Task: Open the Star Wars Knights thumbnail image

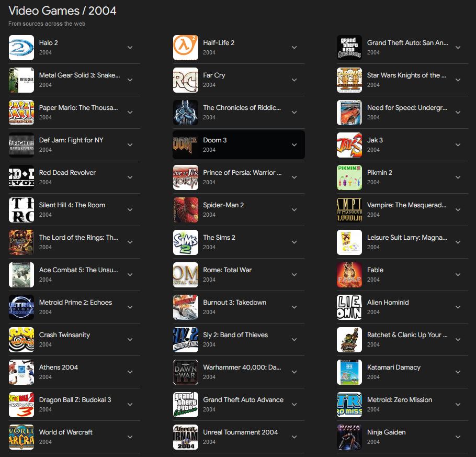Action: point(349,80)
